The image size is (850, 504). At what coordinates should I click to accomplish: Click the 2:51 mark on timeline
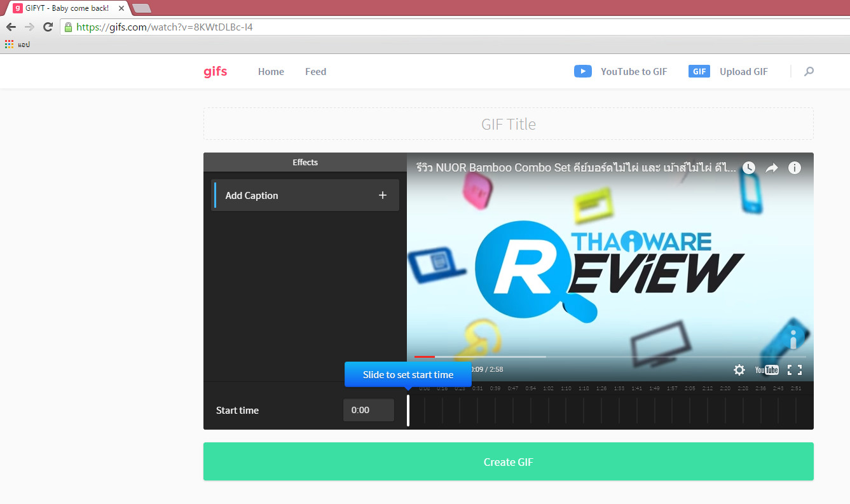(796, 388)
